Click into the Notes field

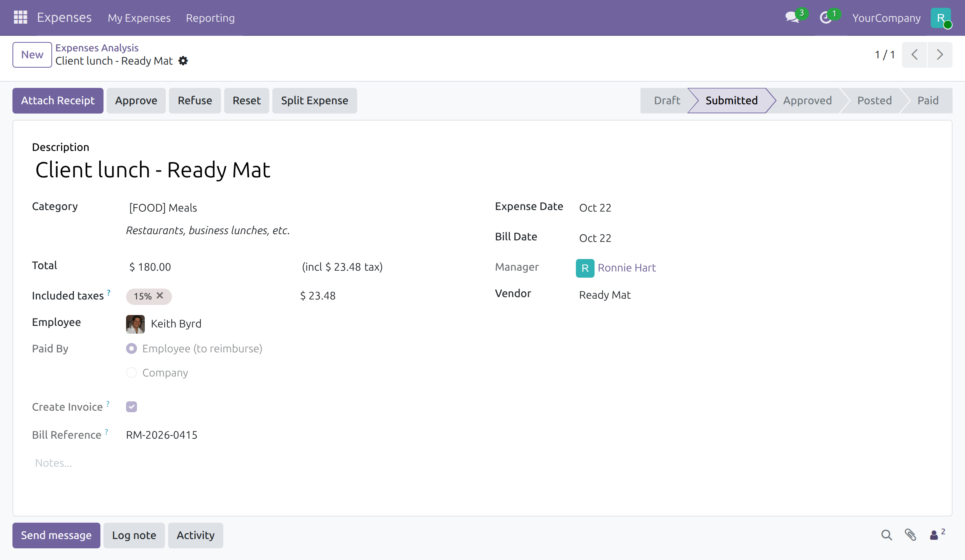tap(53, 463)
